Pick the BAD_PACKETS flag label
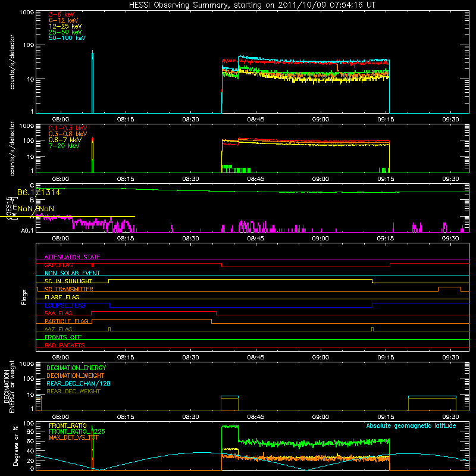Screen dimensions: 476x476 click(65, 345)
